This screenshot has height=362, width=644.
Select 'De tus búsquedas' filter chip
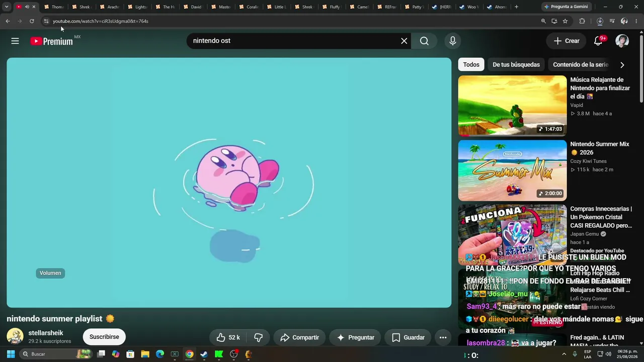click(x=516, y=65)
